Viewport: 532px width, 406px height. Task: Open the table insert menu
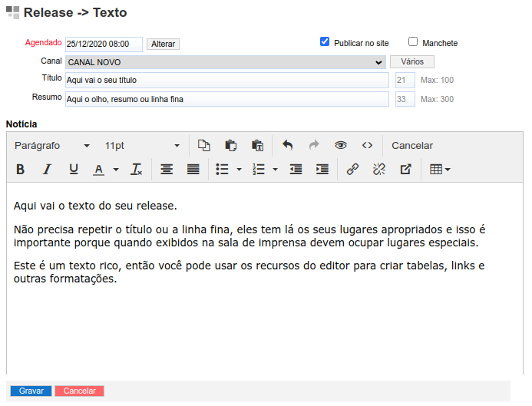[x=440, y=170]
